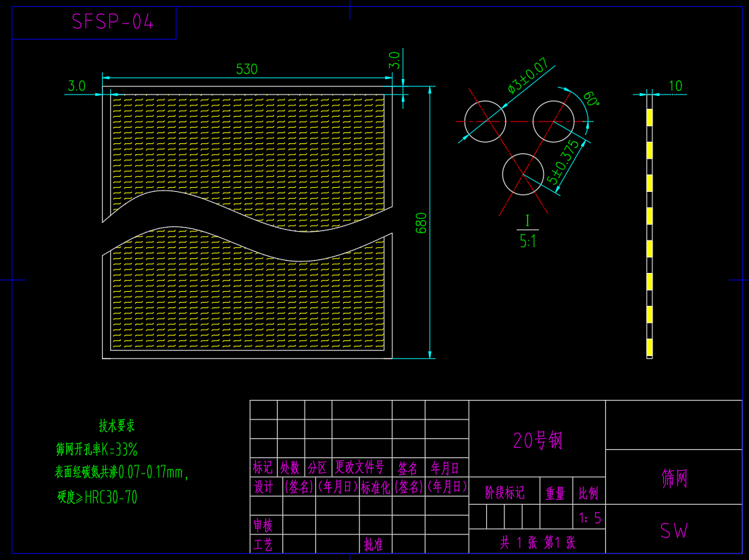Select the 筛网开孔率K=33% note
749x560 pixels.
tap(97, 449)
